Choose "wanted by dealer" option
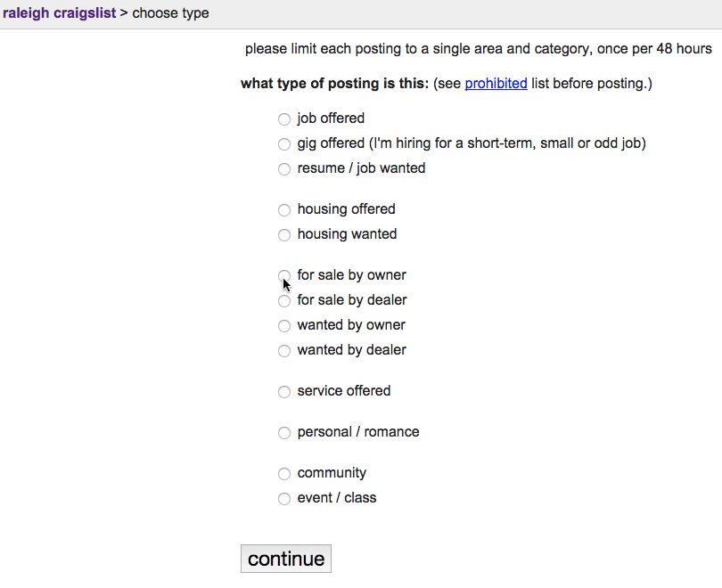722x588 pixels. click(x=283, y=350)
